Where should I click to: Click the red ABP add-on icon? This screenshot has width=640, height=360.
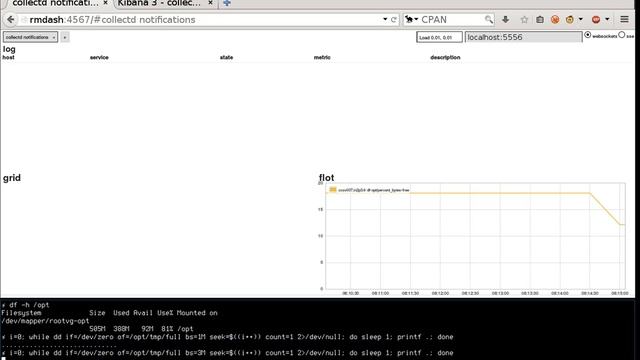(x=596, y=19)
